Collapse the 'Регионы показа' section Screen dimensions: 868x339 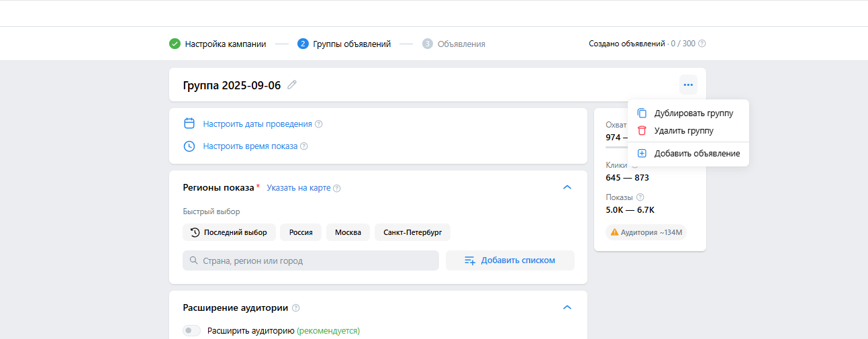pyautogui.click(x=567, y=187)
